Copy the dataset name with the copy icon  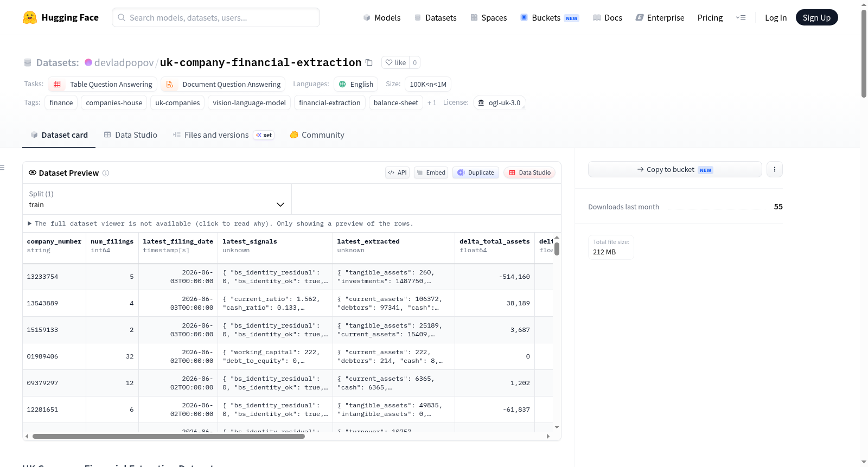tap(369, 62)
